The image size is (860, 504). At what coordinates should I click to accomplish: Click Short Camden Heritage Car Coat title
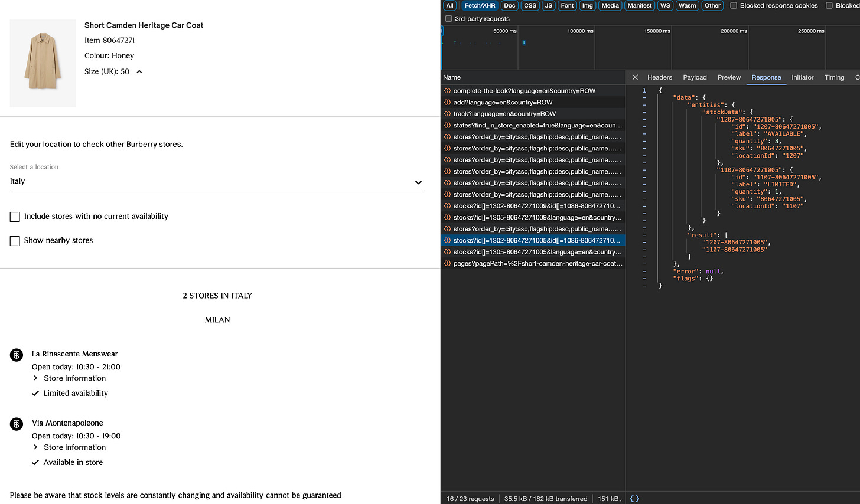pos(144,25)
